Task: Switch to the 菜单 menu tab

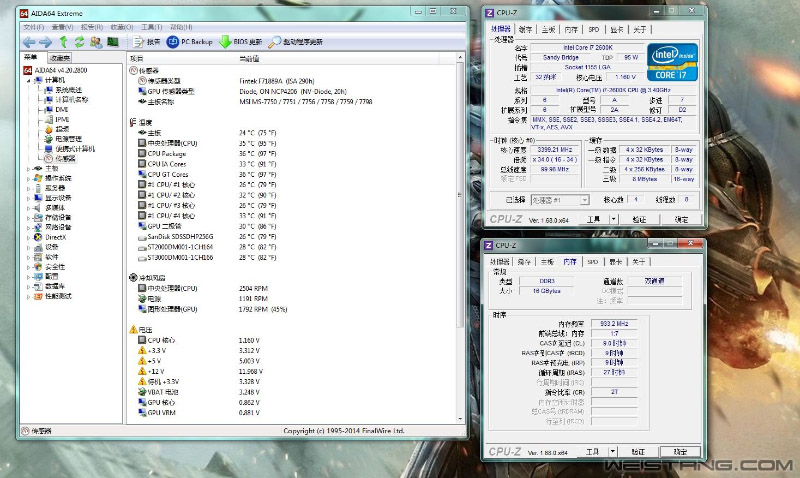Action: click(31, 57)
